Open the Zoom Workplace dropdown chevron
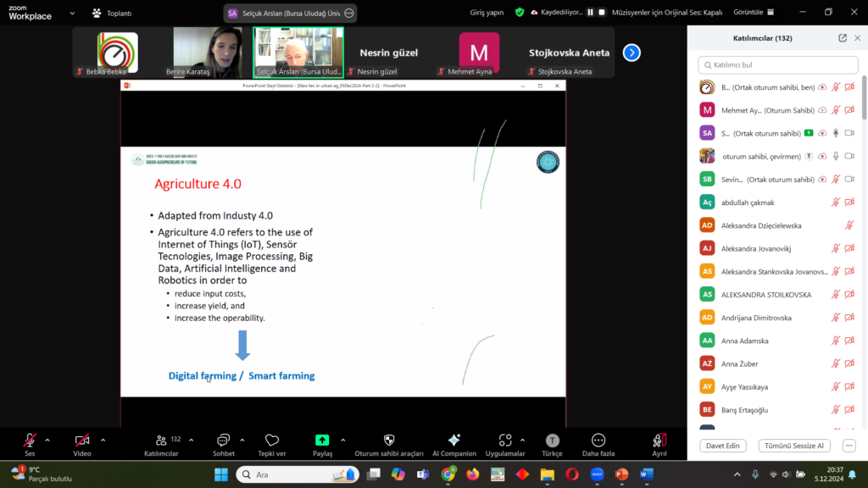This screenshot has width=868, height=488. click(x=71, y=13)
